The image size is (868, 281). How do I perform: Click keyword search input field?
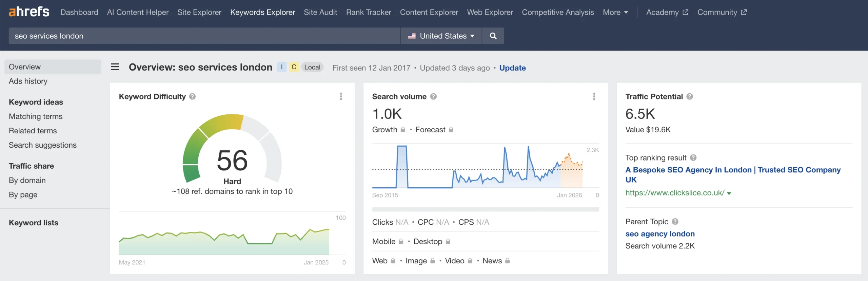(x=204, y=36)
